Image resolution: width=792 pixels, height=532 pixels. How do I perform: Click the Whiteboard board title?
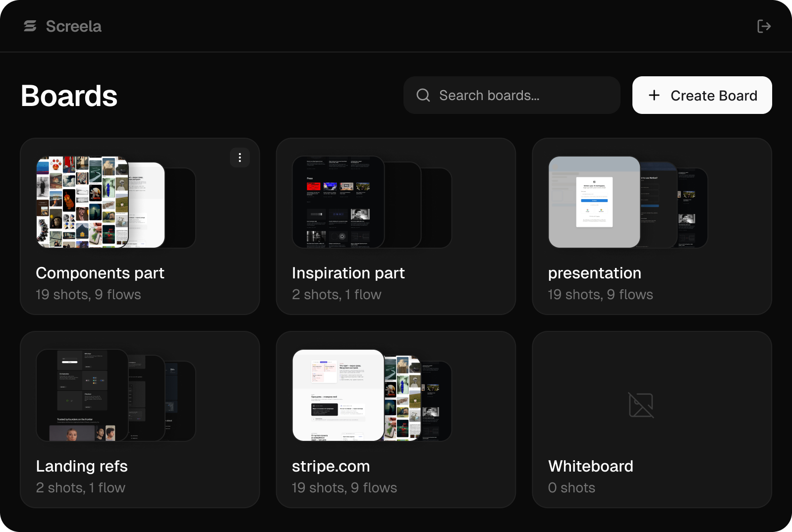591,466
